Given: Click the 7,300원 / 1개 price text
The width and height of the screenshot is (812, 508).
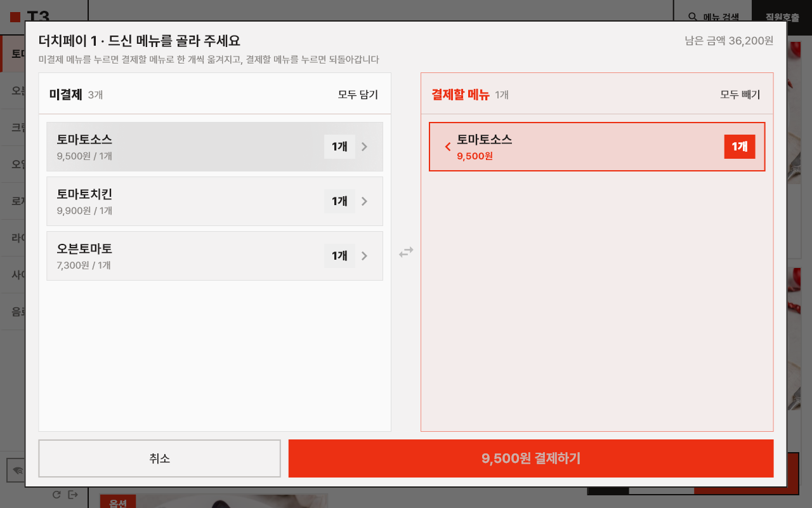Looking at the screenshot, I should pyautogui.click(x=84, y=265).
